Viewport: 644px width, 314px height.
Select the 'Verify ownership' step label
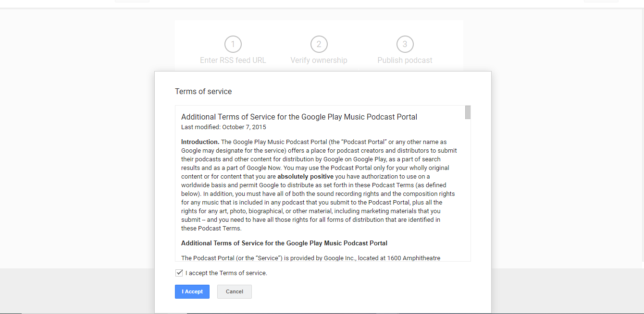[x=319, y=60]
